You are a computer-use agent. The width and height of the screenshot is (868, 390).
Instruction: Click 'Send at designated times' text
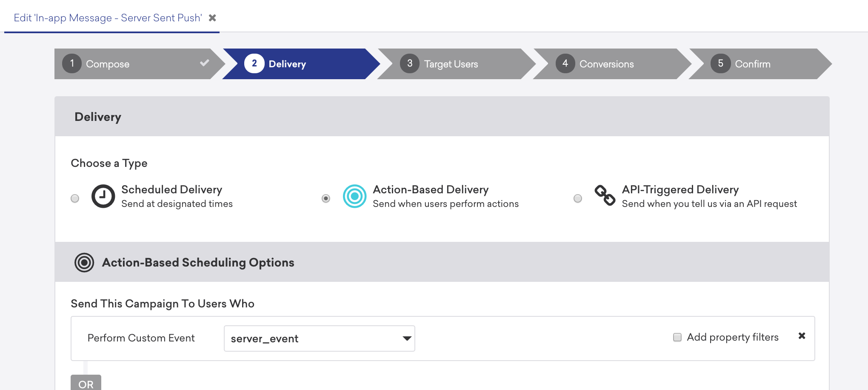point(177,204)
